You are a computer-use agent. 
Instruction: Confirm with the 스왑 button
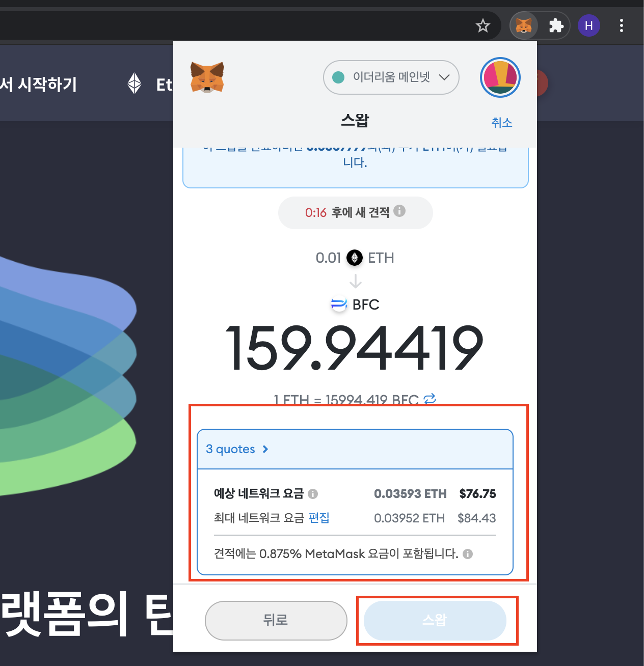[x=435, y=620]
